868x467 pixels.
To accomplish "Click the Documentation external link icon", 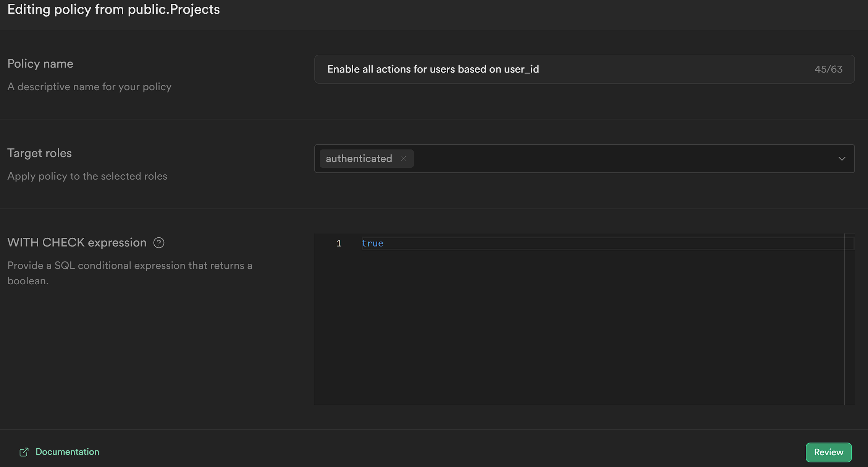I will pyautogui.click(x=24, y=452).
